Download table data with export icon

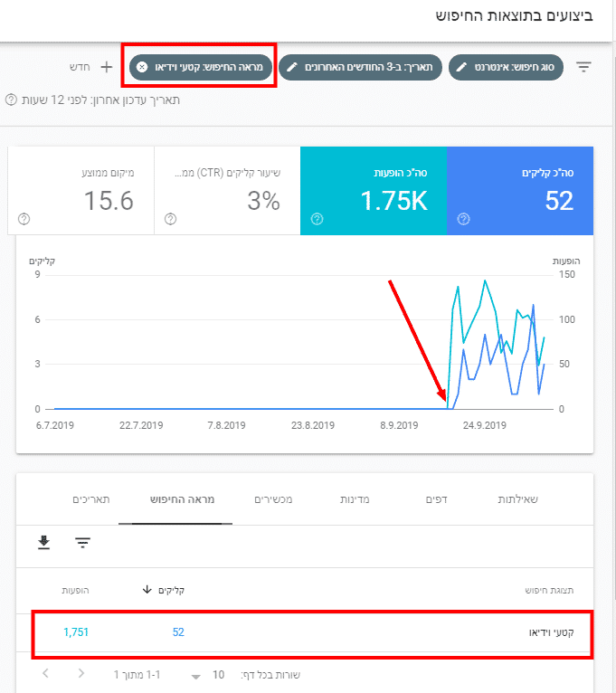tap(43, 543)
